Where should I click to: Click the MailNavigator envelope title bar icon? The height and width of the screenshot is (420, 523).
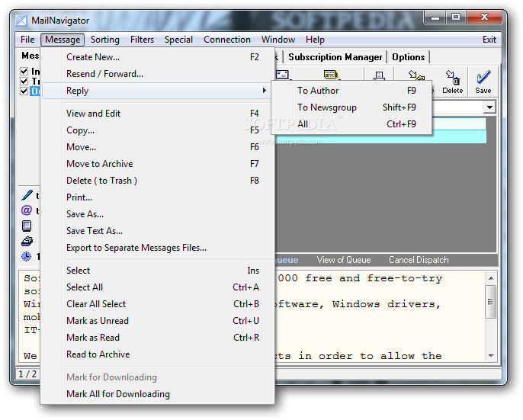pyautogui.click(x=21, y=21)
